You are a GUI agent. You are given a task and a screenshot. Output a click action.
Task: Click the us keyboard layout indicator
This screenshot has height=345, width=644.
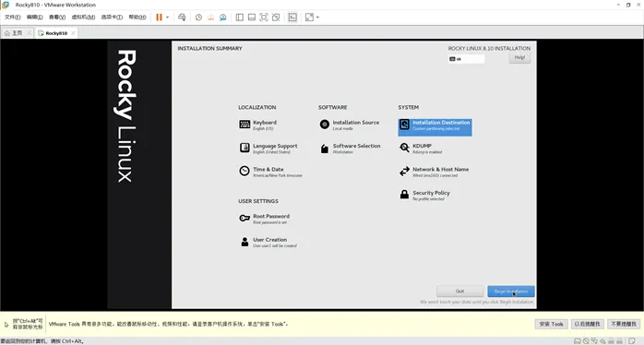pos(467,59)
